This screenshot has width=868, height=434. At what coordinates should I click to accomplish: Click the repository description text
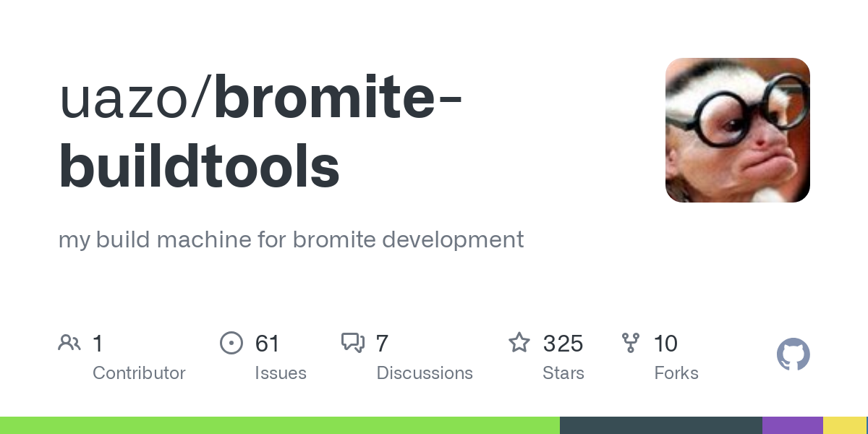click(291, 239)
